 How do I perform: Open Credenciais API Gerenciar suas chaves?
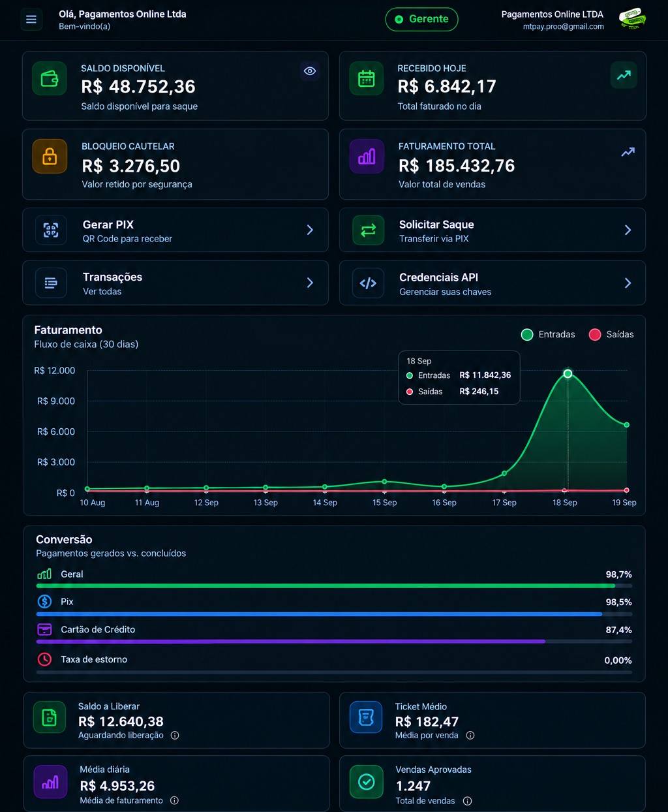(493, 283)
